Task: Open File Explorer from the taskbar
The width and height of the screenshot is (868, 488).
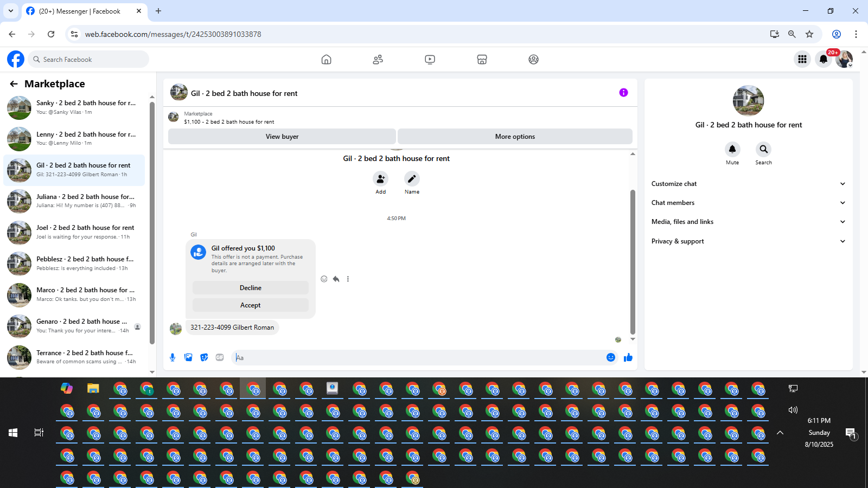Action: [93, 388]
